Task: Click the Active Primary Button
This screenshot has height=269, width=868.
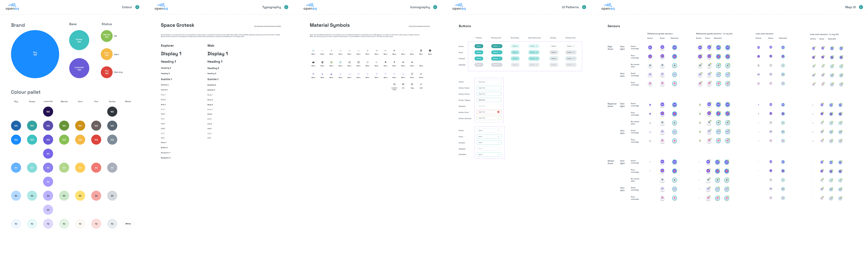Action: click(x=479, y=46)
